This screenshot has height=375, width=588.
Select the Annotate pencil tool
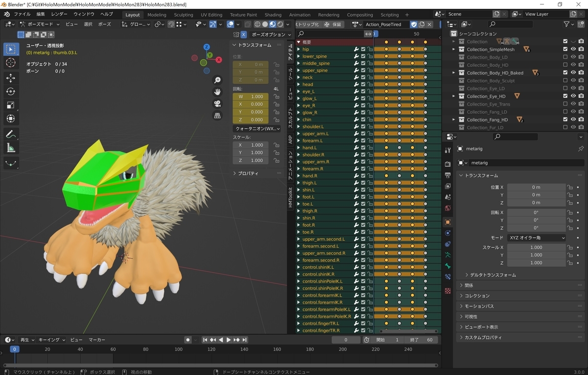pos(11,134)
